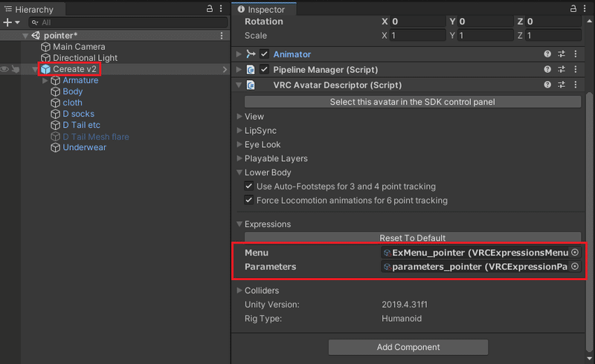Switch to the Inspector tab
595x364 pixels.
261,10
